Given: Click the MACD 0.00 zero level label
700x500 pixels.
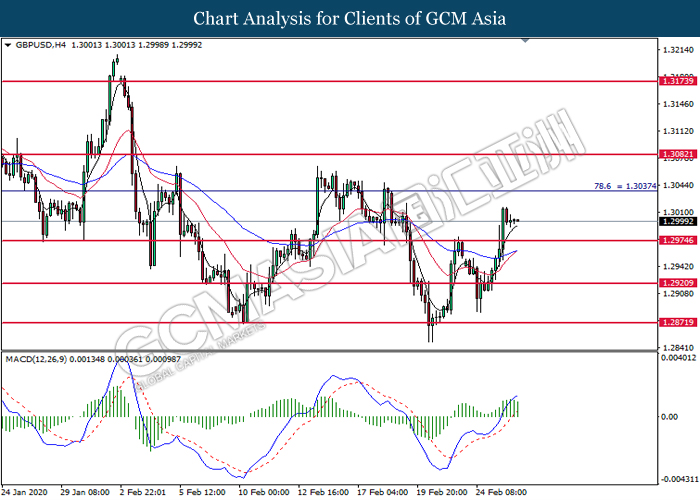Looking at the screenshot, I should [x=669, y=417].
